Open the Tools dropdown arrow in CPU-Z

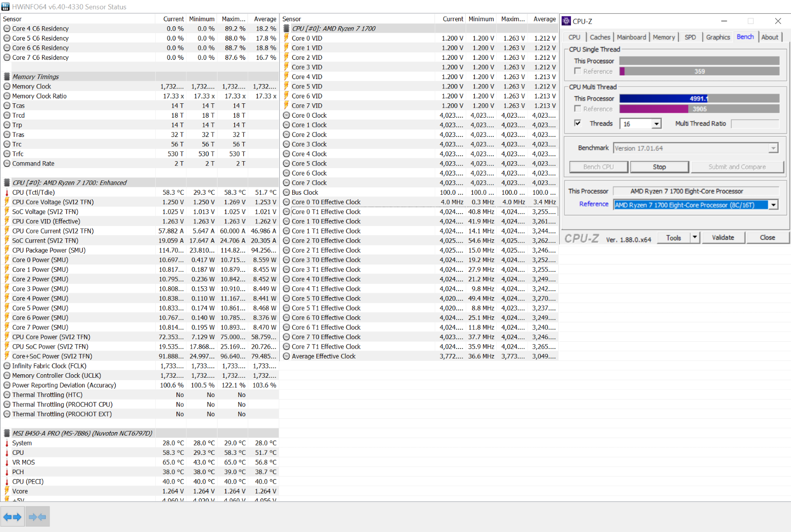pos(695,238)
